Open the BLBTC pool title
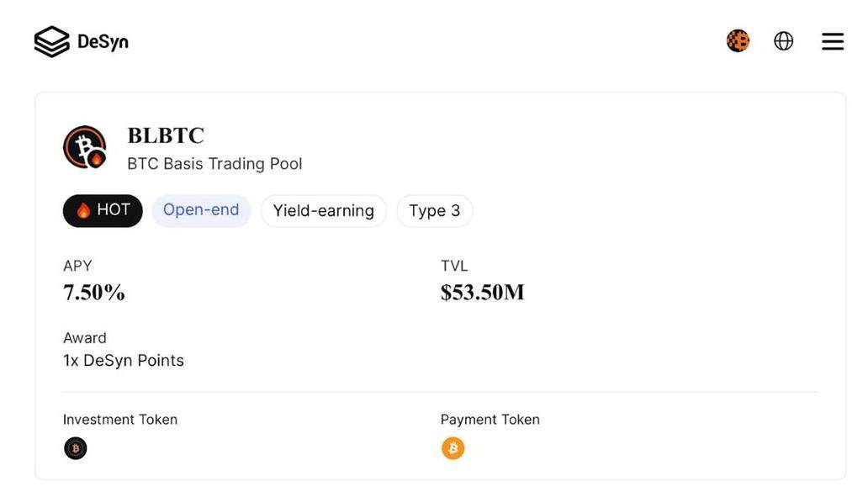Viewport: 868px width, 492px height. coord(166,135)
